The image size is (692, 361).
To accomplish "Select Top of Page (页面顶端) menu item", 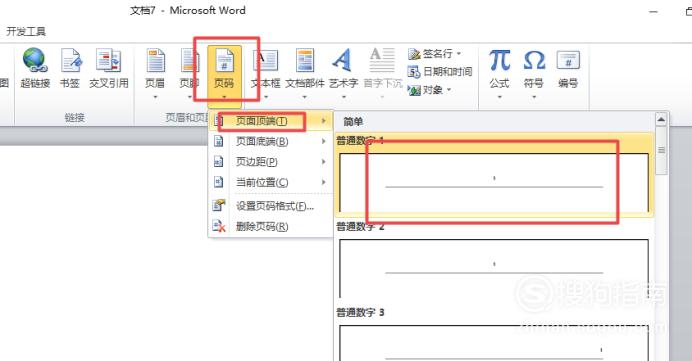I will point(270,120).
